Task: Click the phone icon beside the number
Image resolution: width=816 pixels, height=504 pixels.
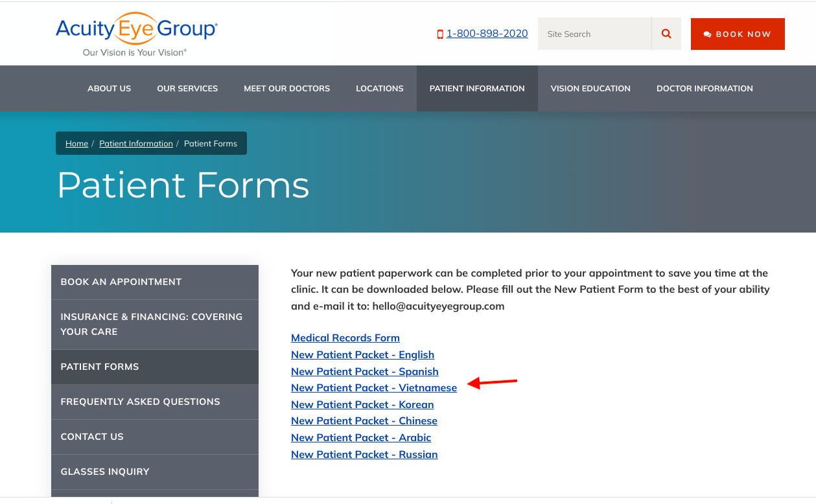Action: pos(440,34)
